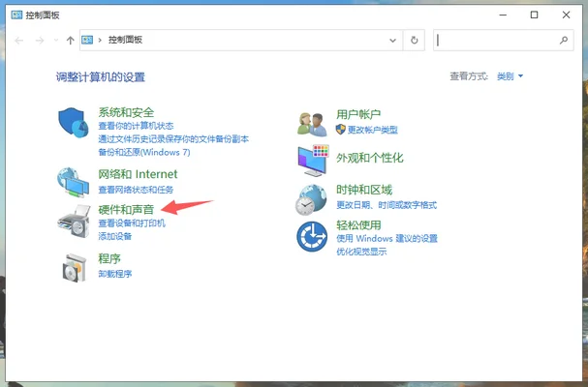Viewport: 588px width, 387px height.
Task: Click the 硬件和声音 heading link
Action: [x=126, y=208]
